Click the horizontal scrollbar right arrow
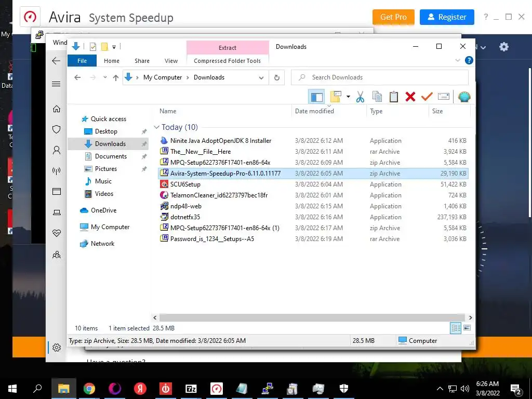The height and width of the screenshot is (399, 532). [x=470, y=317]
